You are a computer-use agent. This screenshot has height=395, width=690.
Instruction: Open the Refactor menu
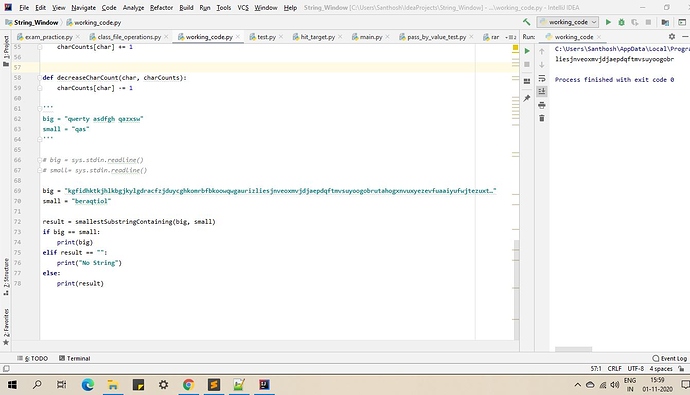pos(161,7)
